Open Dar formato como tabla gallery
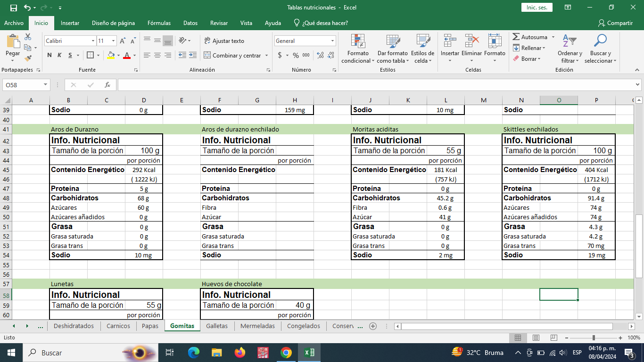The height and width of the screenshot is (362, 644). pos(392,49)
